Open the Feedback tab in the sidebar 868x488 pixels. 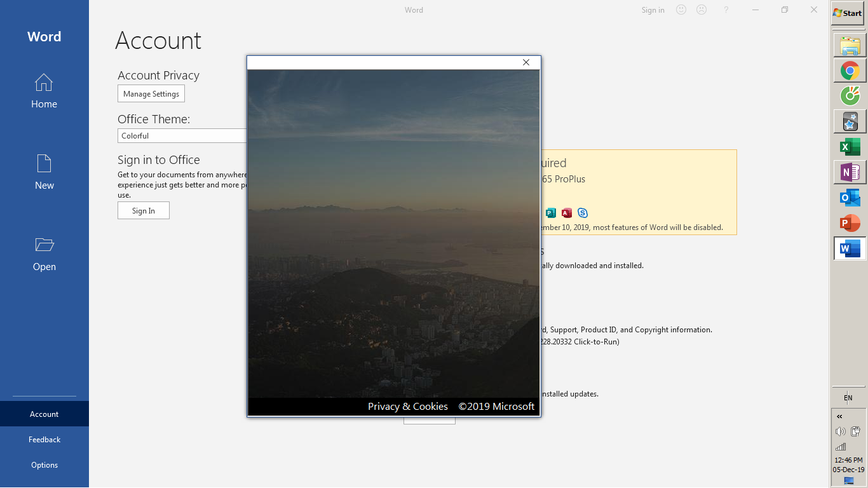[x=44, y=440]
